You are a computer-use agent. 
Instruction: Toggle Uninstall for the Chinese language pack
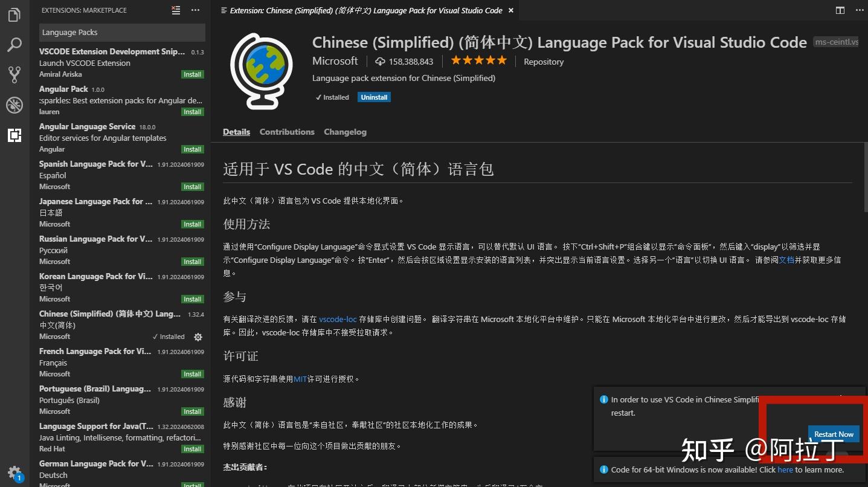click(373, 97)
